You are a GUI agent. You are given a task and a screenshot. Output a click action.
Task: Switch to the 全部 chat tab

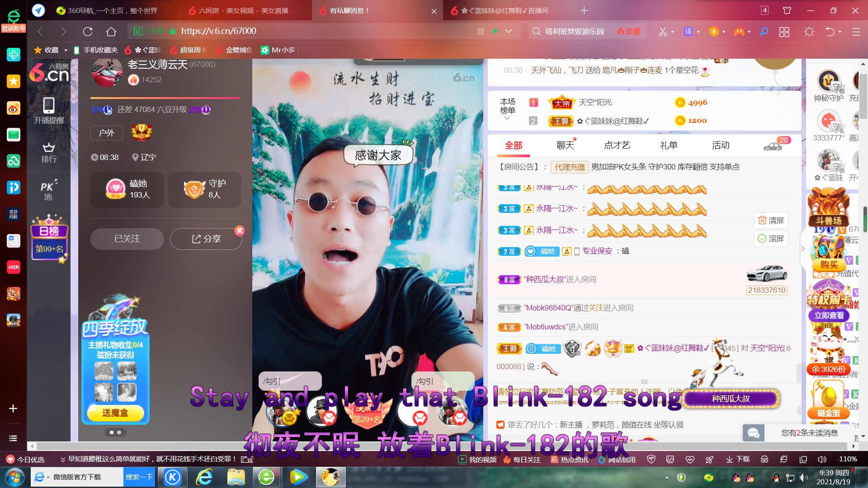pos(514,145)
